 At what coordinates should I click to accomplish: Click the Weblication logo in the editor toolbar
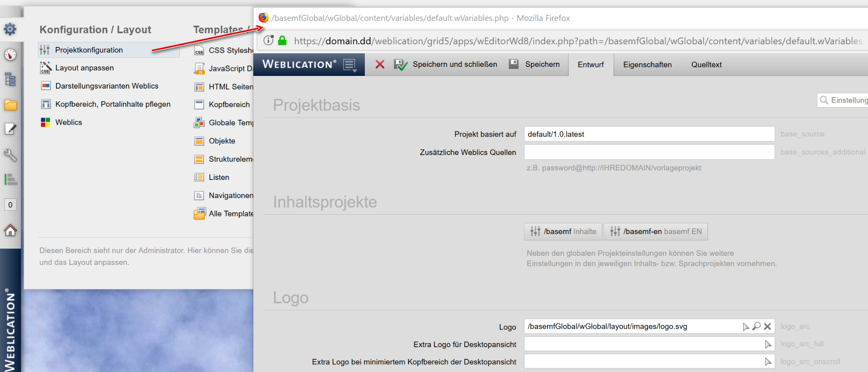pyautogui.click(x=299, y=64)
